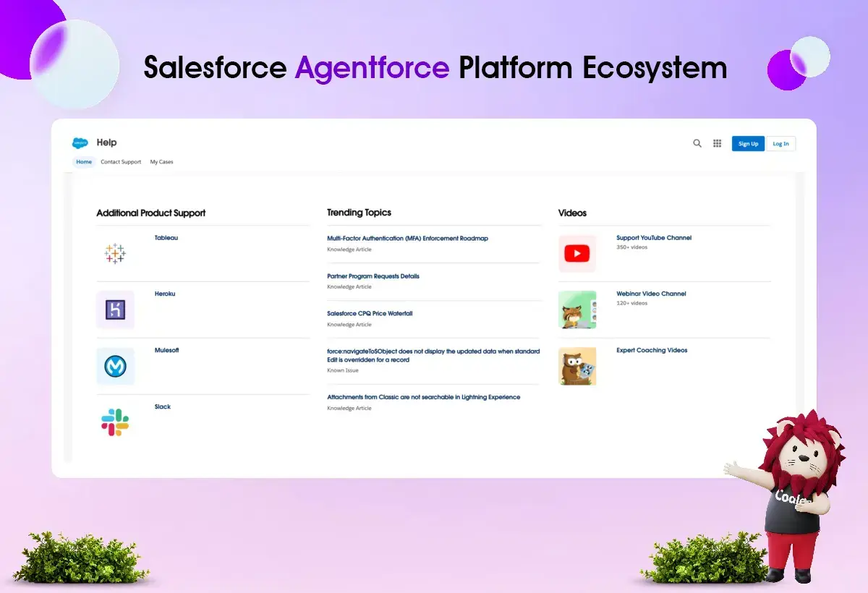This screenshot has width=868, height=593.
Task: Click the Slack logo icon
Action: point(115,422)
